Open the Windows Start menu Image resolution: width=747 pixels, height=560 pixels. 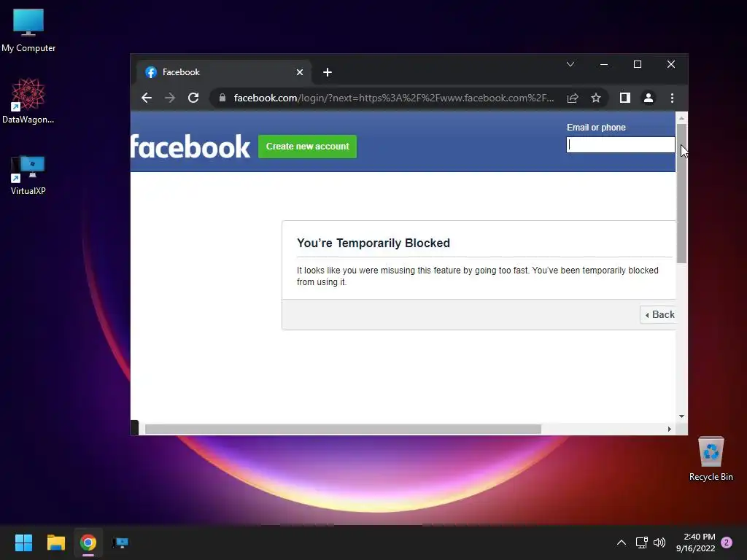pos(24,542)
